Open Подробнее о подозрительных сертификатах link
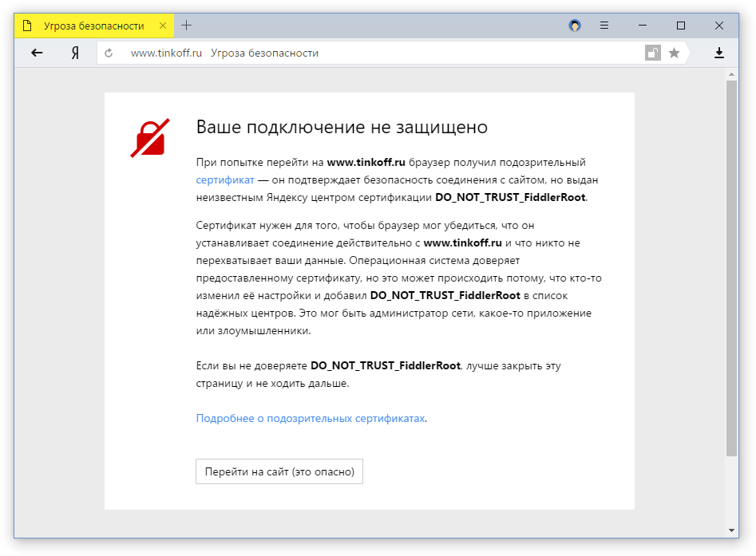Image resolution: width=756 pixels, height=556 pixels. pyautogui.click(x=311, y=418)
